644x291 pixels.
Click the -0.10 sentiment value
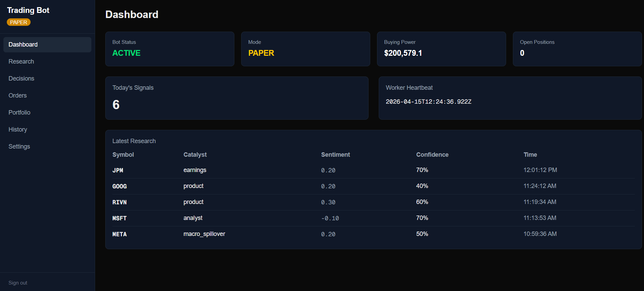[x=330, y=218]
